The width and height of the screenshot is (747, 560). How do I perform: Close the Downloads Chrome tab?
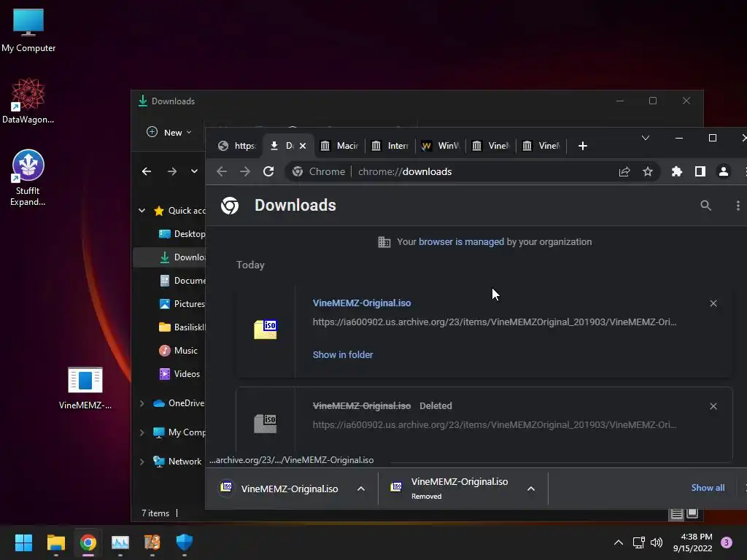pos(303,146)
